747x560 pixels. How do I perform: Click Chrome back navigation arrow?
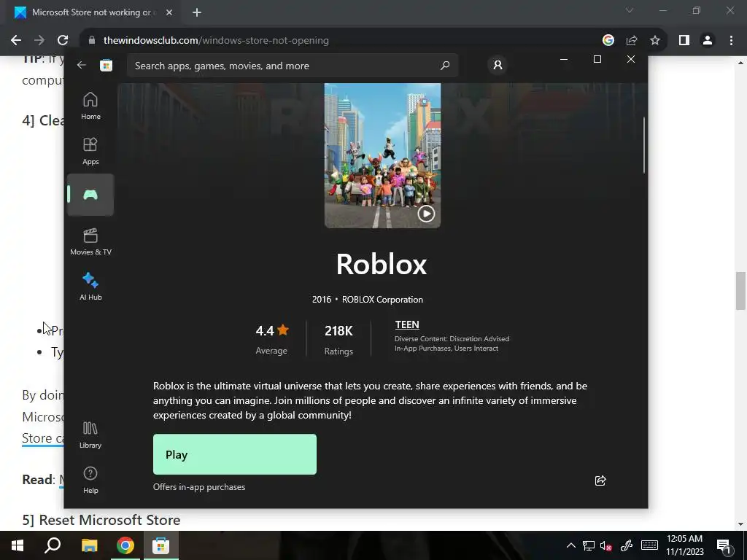pyautogui.click(x=16, y=41)
